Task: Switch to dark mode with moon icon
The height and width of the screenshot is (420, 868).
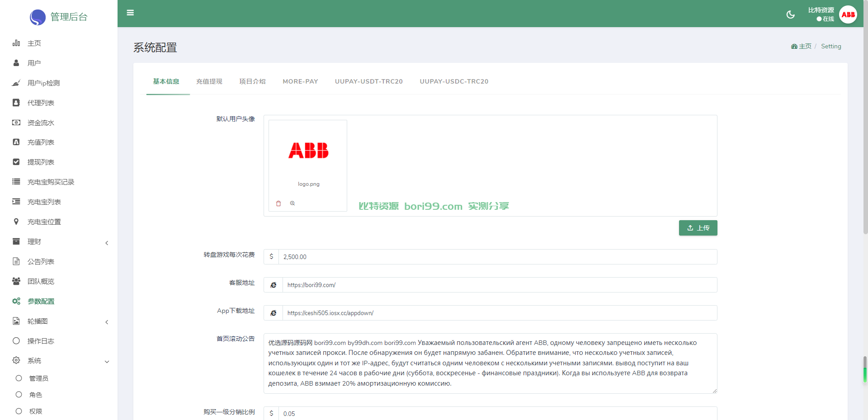Action: pos(790,14)
